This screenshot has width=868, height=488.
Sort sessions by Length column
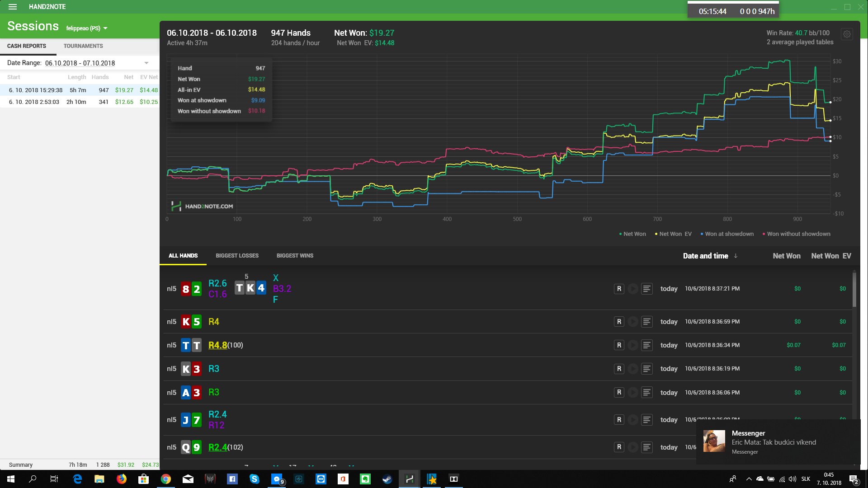(x=77, y=77)
